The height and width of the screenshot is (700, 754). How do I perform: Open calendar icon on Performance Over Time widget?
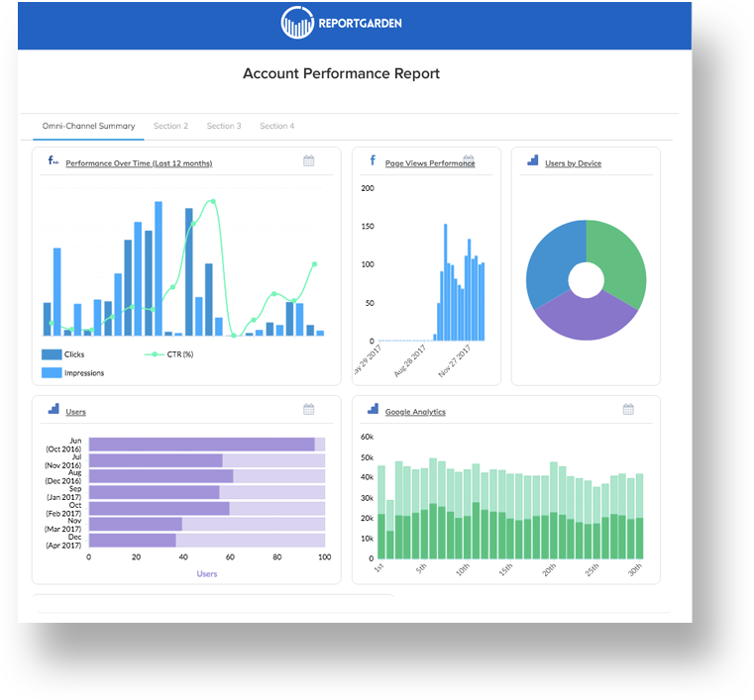(309, 160)
